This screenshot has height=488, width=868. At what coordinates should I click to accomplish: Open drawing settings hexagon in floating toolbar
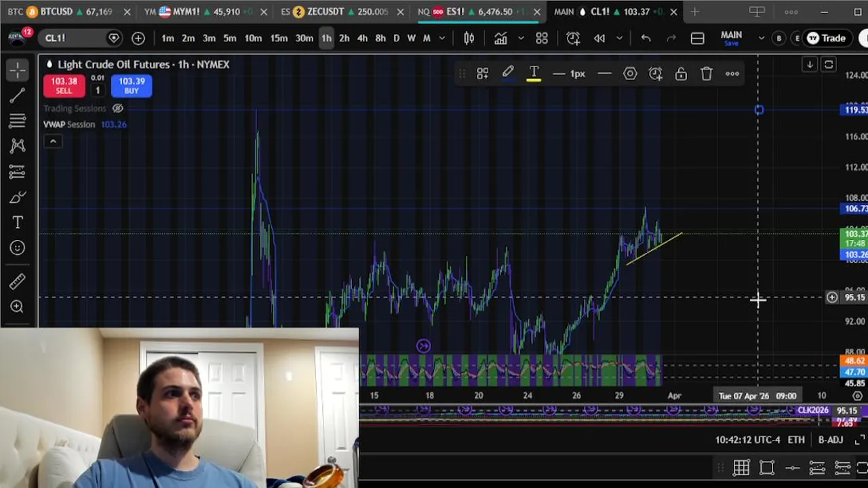(630, 73)
